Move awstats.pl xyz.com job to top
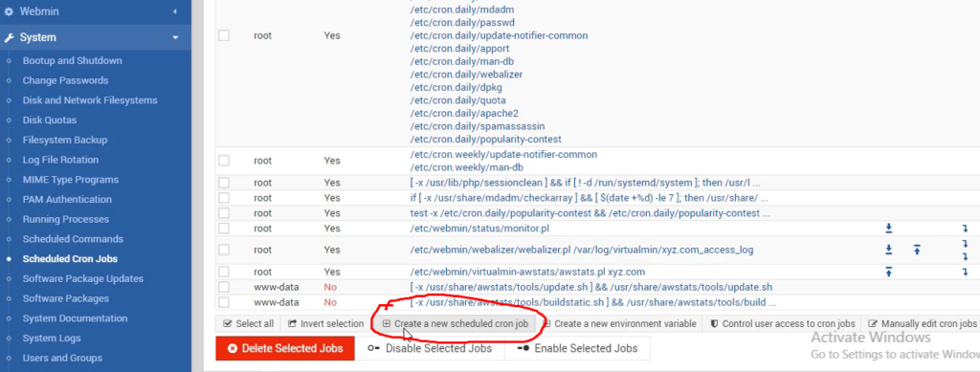Viewport: 980px width, 372px height. [888, 273]
